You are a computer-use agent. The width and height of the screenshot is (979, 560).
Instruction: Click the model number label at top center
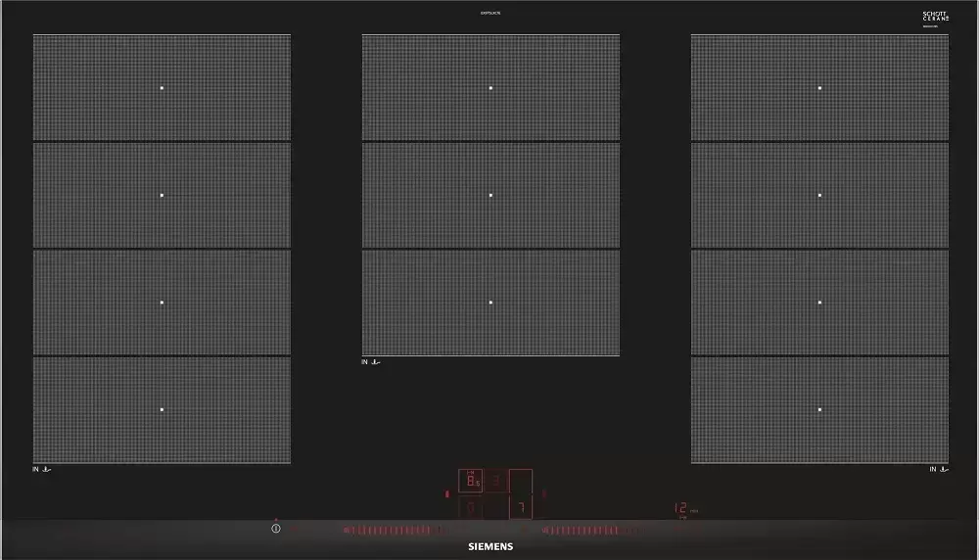[x=490, y=12]
